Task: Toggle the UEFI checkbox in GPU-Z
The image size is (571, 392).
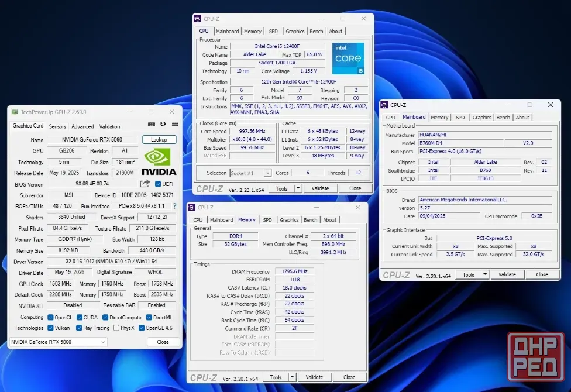Action: pyautogui.click(x=158, y=184)
